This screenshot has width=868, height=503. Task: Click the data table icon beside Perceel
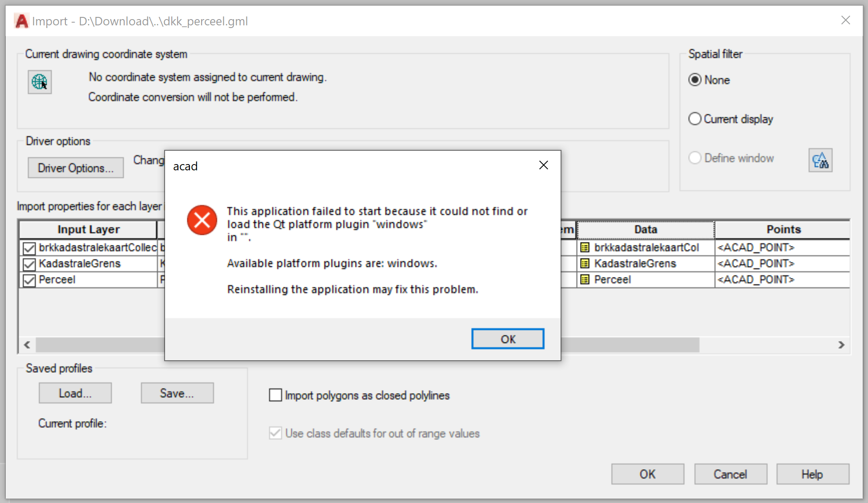[x=585, y=280]
